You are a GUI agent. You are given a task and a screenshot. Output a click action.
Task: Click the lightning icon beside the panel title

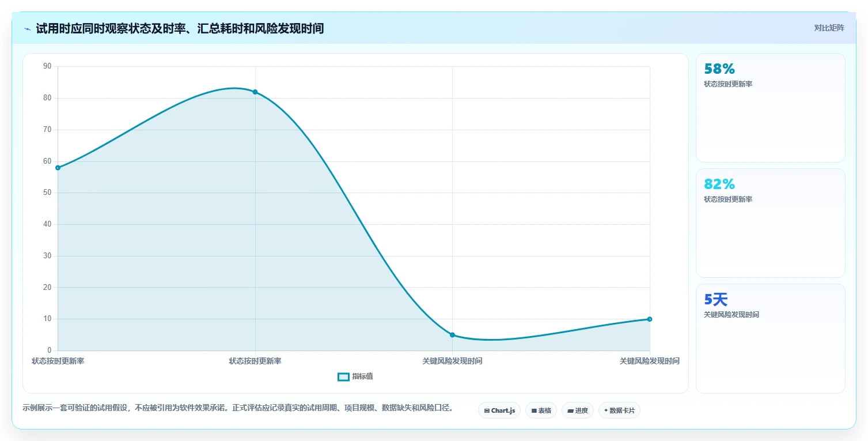(x=27, y=28)
